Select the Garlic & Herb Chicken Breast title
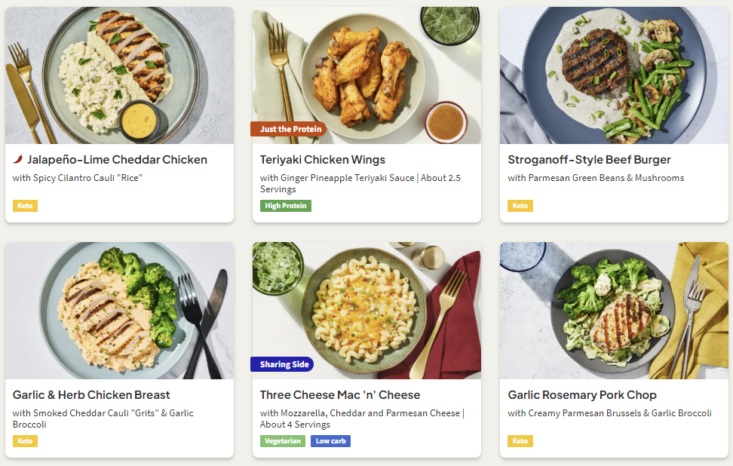The image size is (733, 466). point(91,394)
